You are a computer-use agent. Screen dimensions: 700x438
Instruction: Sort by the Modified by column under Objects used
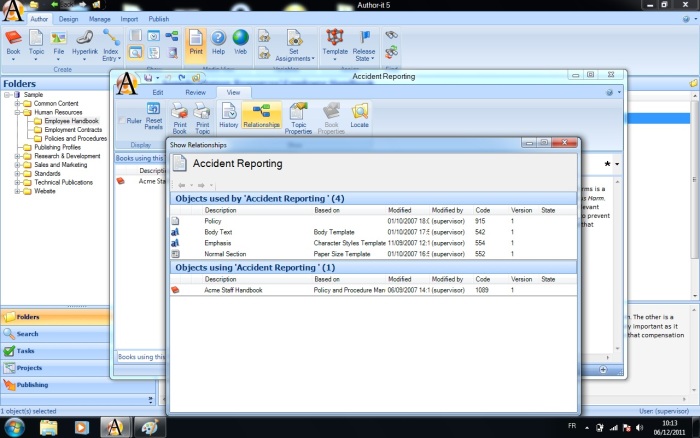(447, 210)
